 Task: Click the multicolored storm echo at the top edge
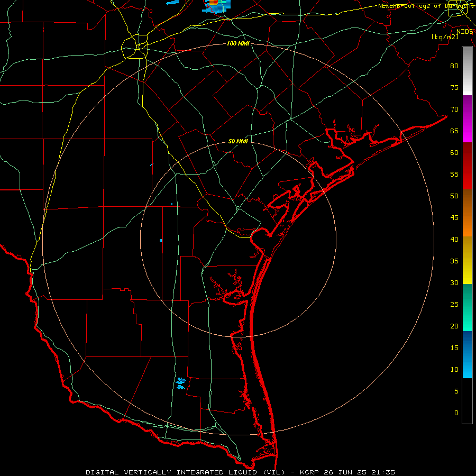point(217,6)
